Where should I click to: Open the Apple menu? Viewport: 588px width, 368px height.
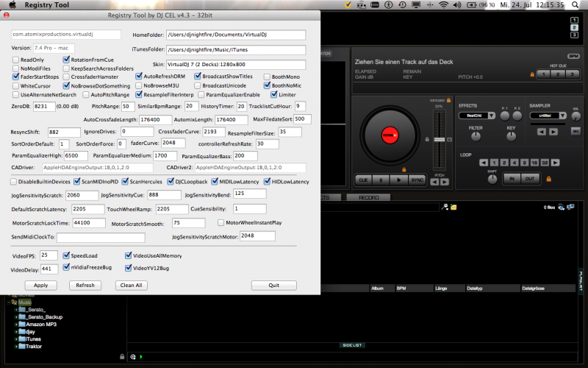[x=12, y=4]
